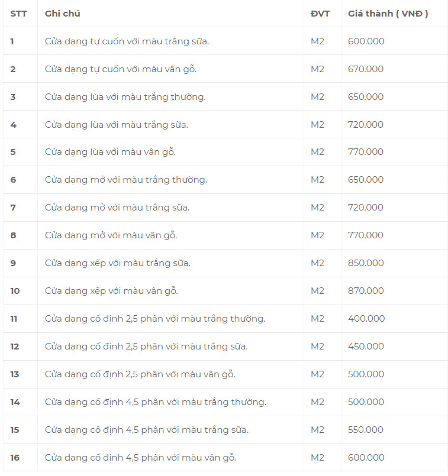
Task: Click price 850.000 for cửa xếp trắng sữa
Action: 366,263
